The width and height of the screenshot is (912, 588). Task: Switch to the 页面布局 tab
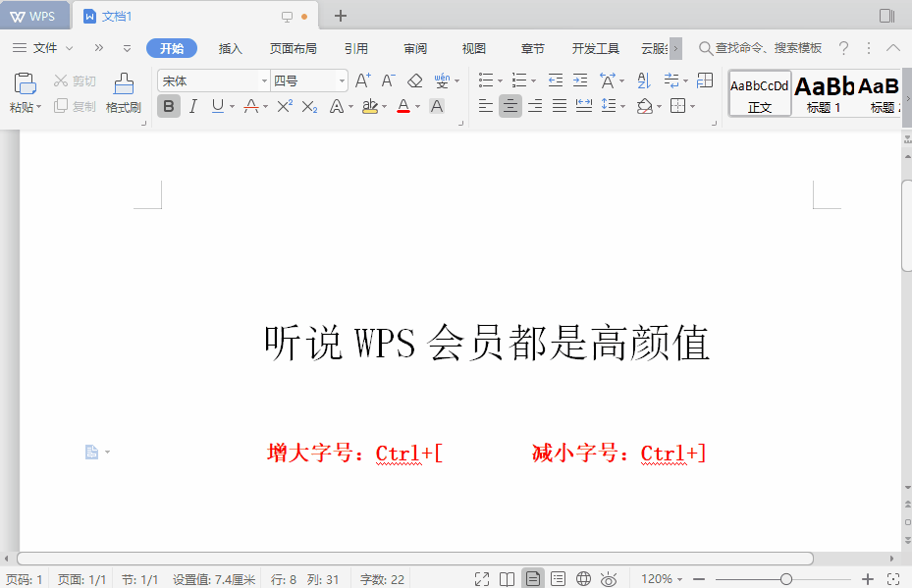click(294, 48)
